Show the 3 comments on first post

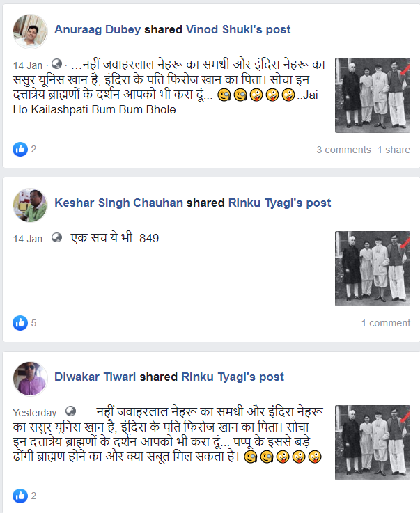coord(343,150)
